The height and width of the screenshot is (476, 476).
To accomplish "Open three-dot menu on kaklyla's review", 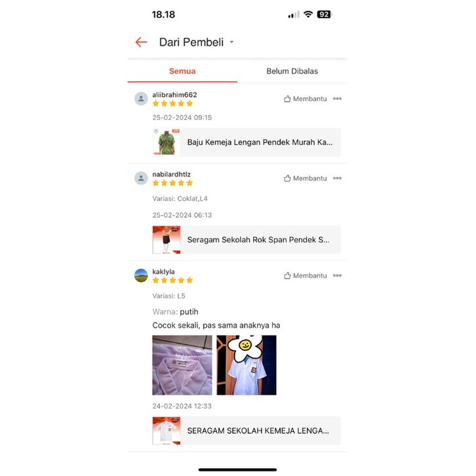I will pyautogui.click(x=337, y=275).
